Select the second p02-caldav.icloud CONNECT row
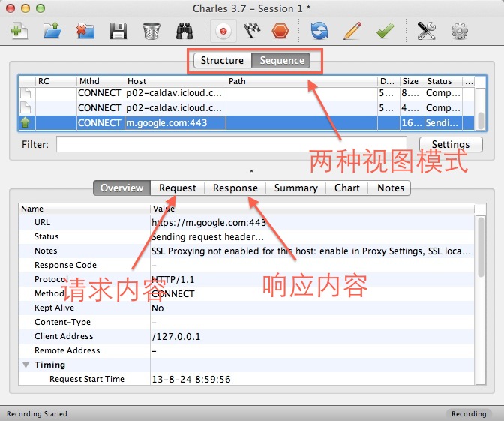Image resolution: width=504 pixels, height=421 pixels. tap(246, 108)
